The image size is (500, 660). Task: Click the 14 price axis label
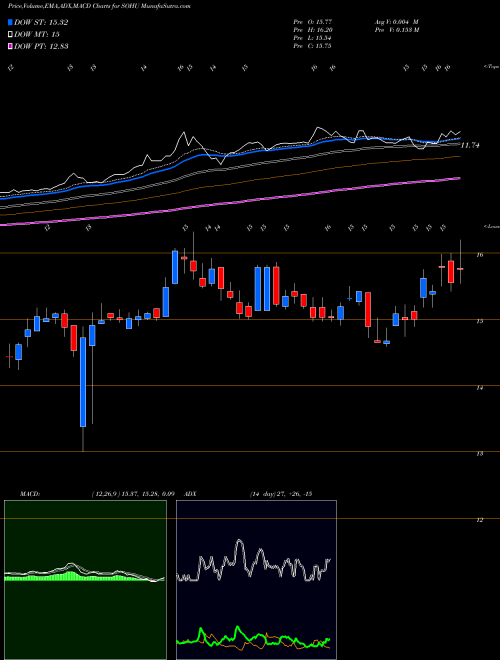pos(480,388)
